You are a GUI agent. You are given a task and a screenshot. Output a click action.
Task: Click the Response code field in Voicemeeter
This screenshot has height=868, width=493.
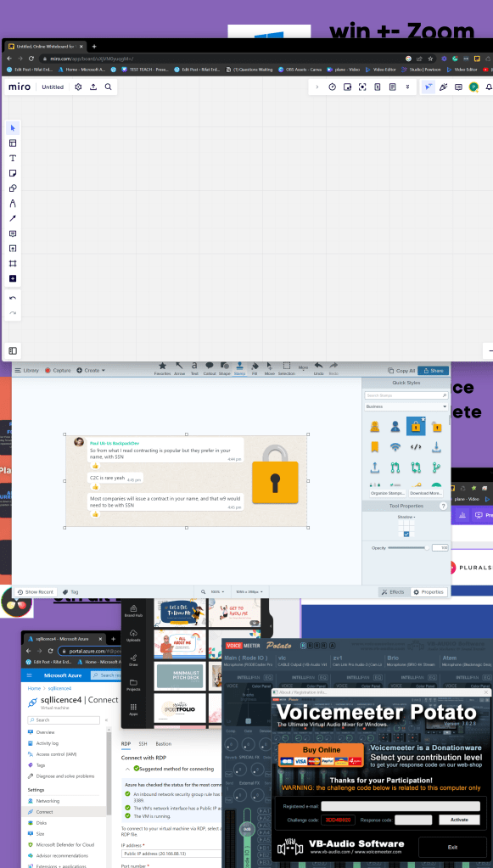(x=412, y=820)
